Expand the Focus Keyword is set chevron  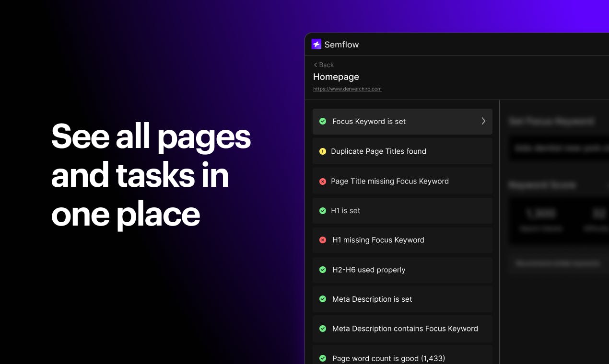[483, 121]
